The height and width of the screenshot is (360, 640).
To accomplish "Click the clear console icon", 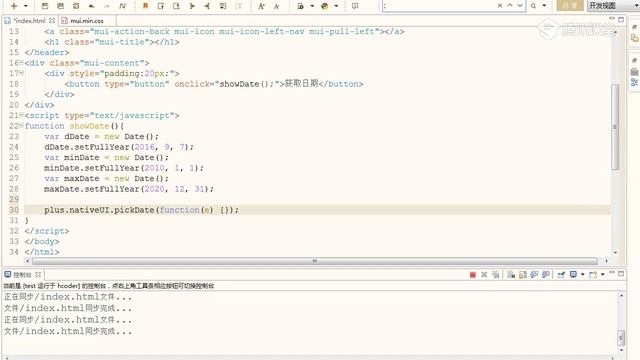I will 511,275.
